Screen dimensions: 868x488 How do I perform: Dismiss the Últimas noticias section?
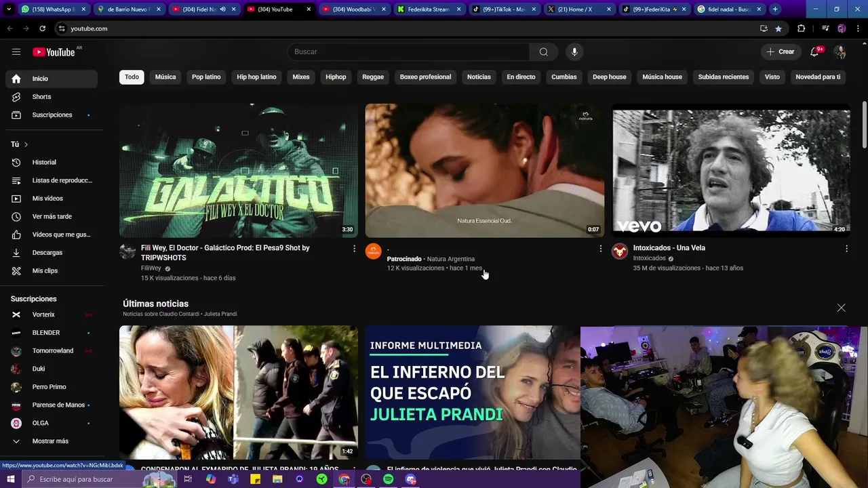click(841, 308)
